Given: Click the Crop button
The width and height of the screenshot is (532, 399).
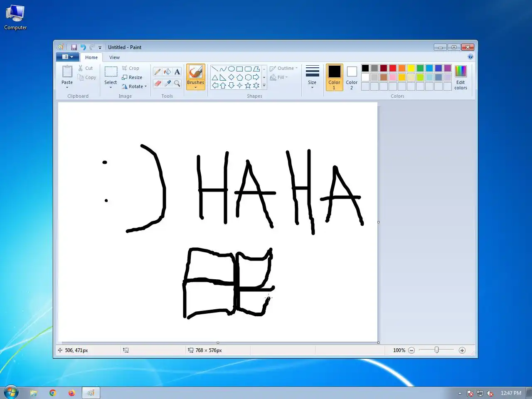Looking at the screenshot, I should 131,68.
